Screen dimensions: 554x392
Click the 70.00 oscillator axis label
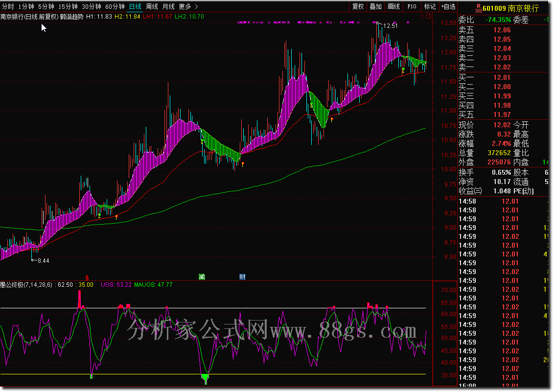pyautogui.click(x=448, y=290)
